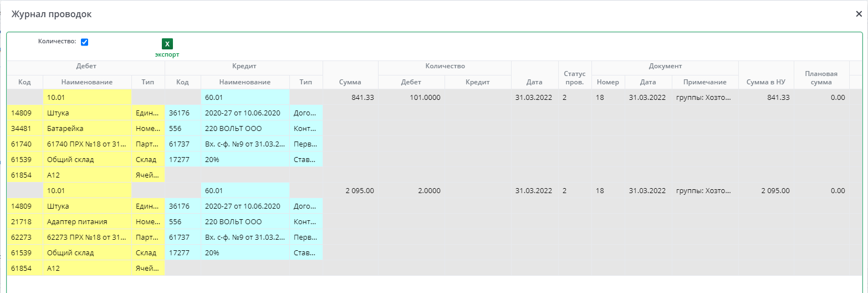868x293 pixels.
Task: Click the first Общий склад warehouse cell
Action: click(87, 159)
